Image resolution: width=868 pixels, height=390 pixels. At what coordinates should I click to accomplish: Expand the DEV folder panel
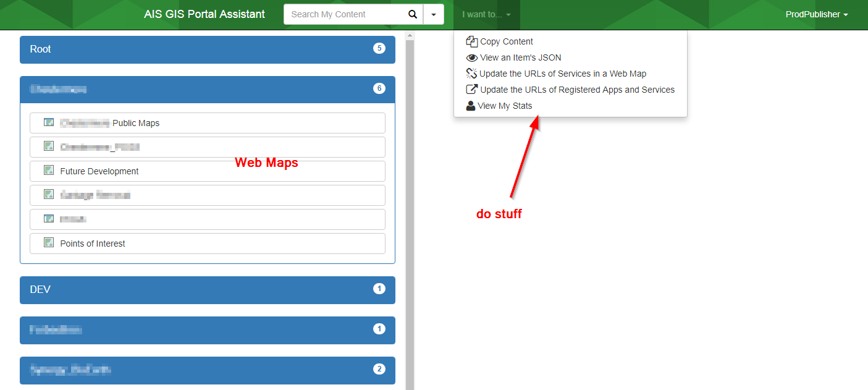pos(208,290)
